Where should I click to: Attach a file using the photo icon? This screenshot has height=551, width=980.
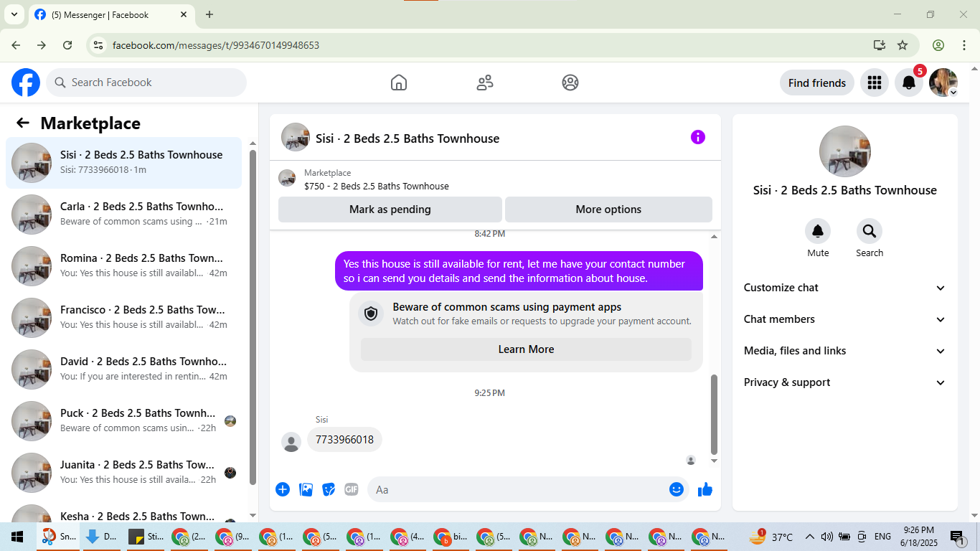point(306,489)
